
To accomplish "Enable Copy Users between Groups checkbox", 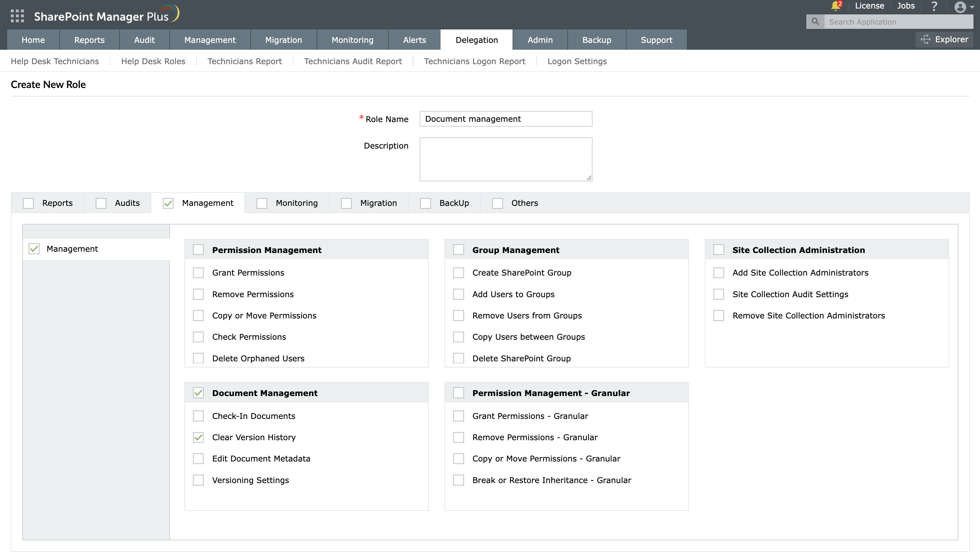I will [458, 337].
